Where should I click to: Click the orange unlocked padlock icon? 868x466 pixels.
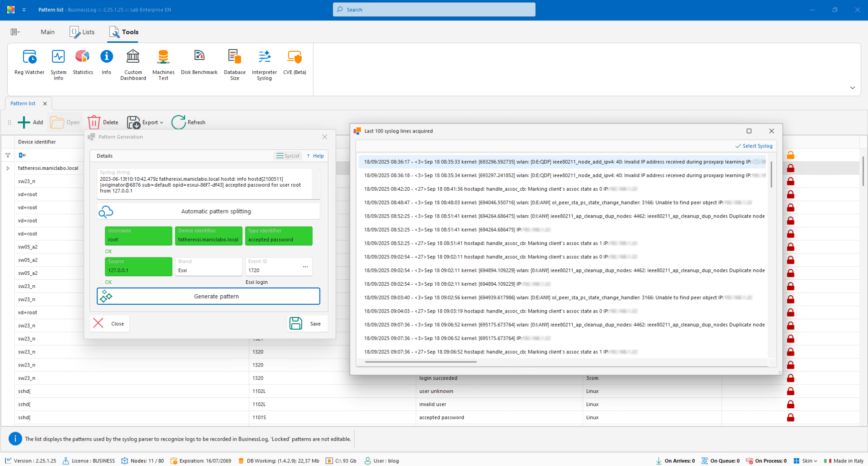(790, 155)
